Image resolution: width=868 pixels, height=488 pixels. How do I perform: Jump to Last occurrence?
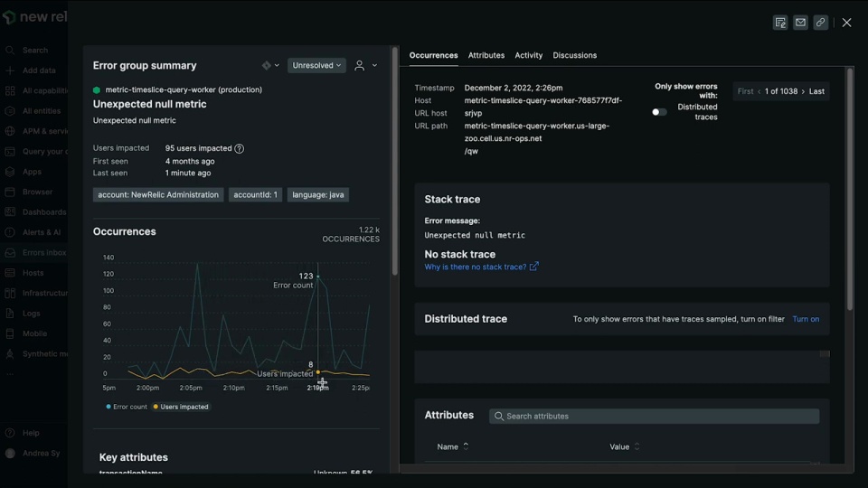tap(816, 91)
